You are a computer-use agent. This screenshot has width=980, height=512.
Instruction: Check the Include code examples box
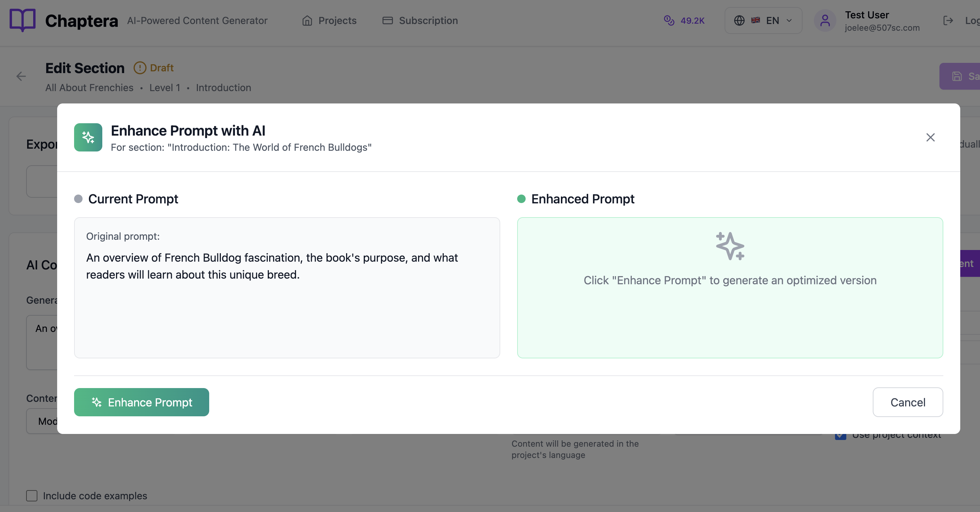point(32,496)
